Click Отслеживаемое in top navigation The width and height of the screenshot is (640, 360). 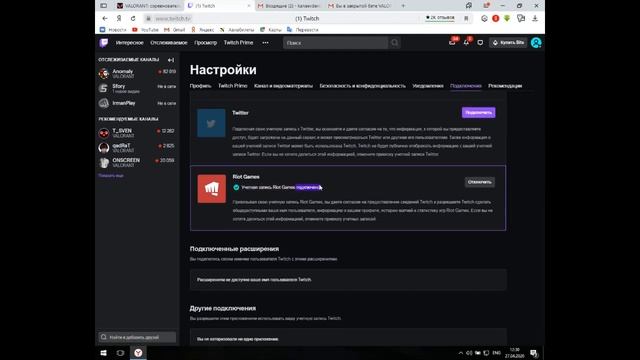pos(169,42)
